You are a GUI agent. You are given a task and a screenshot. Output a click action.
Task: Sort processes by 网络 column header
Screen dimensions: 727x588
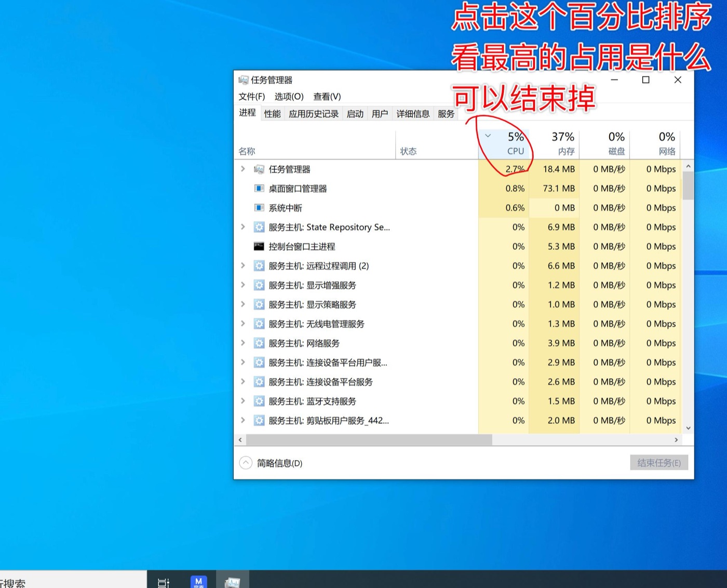[x=655, y=144]
